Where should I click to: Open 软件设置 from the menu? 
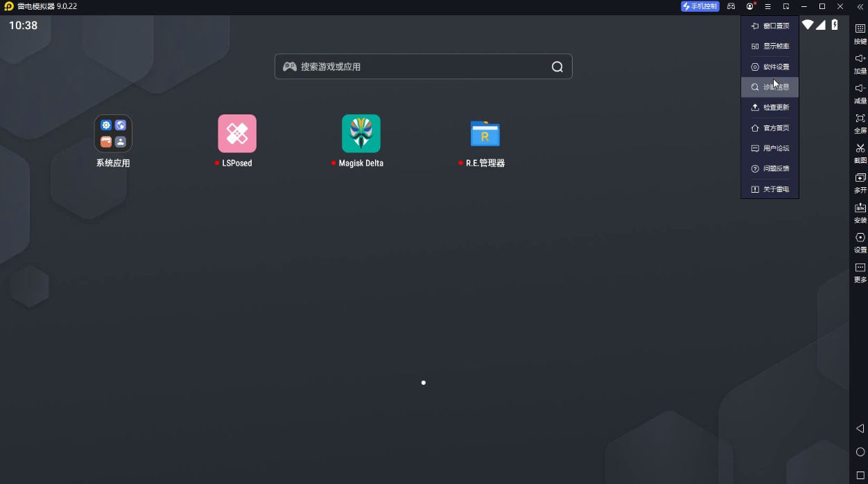pyautogui.click(x=770, y=67)
